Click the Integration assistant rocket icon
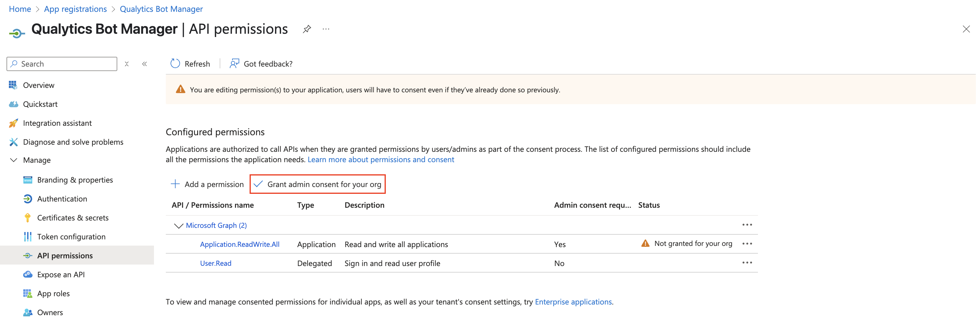 coord(13,123)
